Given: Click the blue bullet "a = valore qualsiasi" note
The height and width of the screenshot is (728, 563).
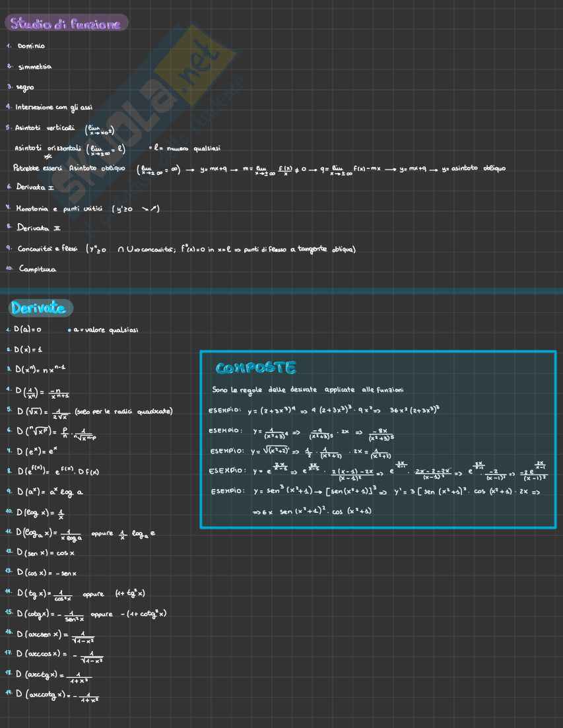Looking at the screenshot, I should (x=104, y=329).
